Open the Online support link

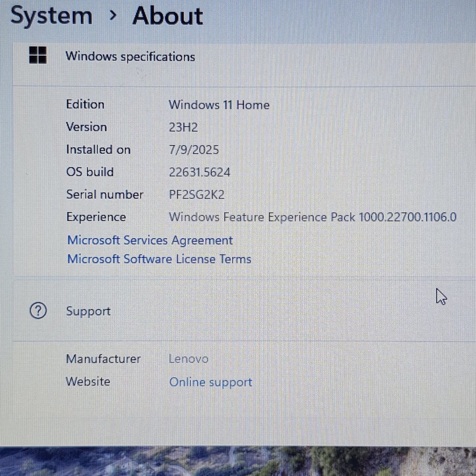(211, 382)
